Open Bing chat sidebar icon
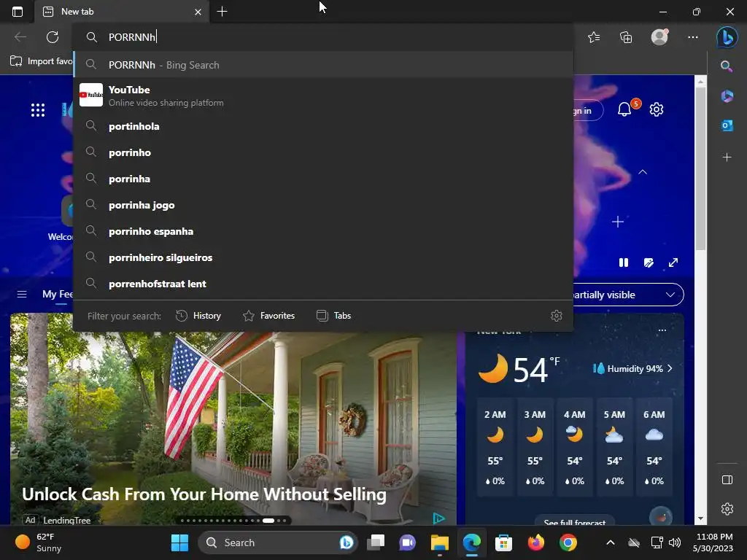Viewport: 747px width, 560px height. click(x=727, y=37)
